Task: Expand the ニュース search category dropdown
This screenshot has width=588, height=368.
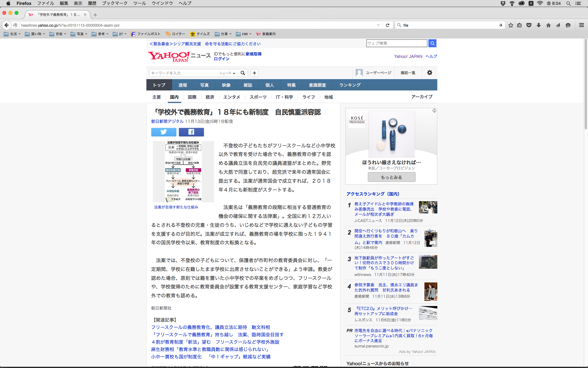Action: (x=227, y=73)
